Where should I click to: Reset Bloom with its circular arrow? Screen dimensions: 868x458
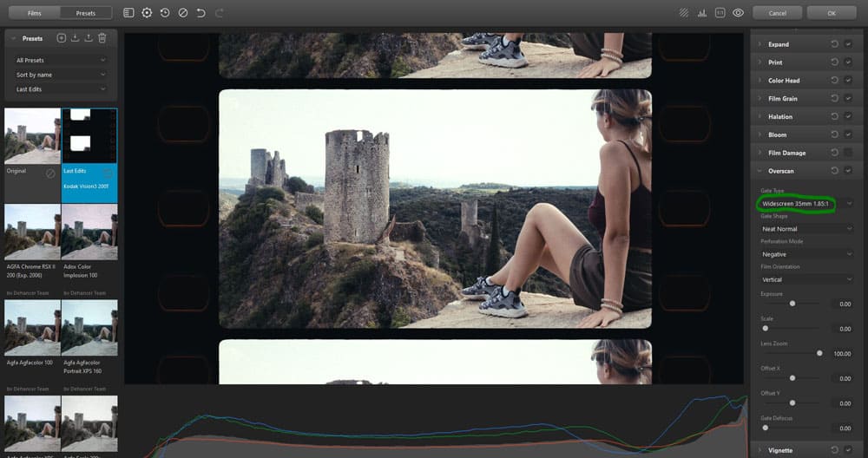tap(834, 134)
